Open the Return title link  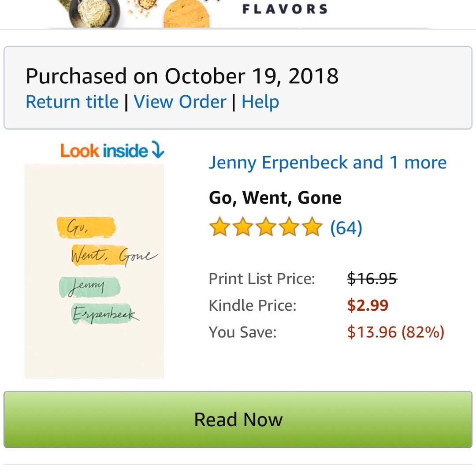(x=72, y=102)
